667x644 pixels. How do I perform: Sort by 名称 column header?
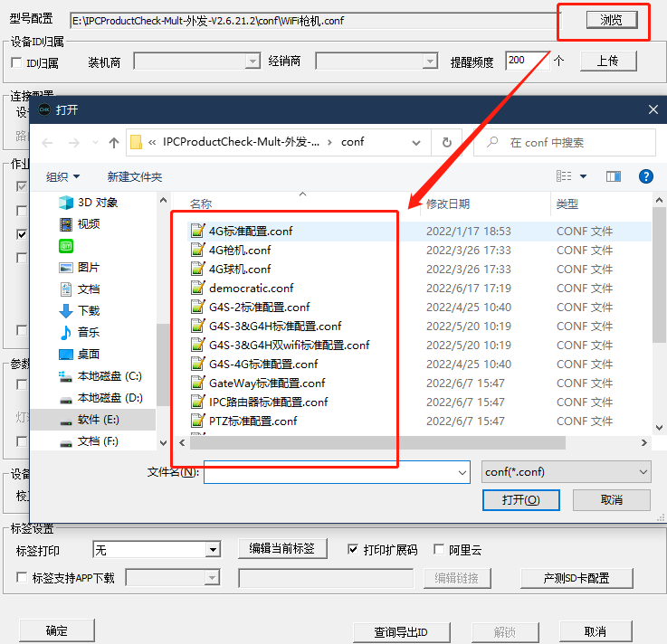tap(201, 204)
